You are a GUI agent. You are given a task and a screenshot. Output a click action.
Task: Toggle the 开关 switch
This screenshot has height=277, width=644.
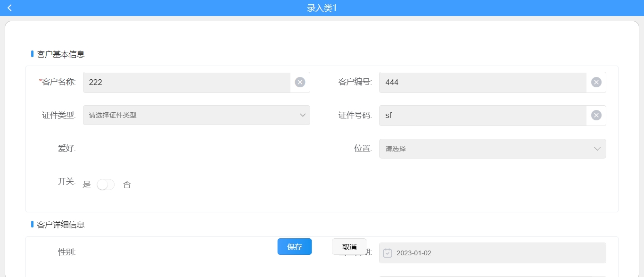106,184
